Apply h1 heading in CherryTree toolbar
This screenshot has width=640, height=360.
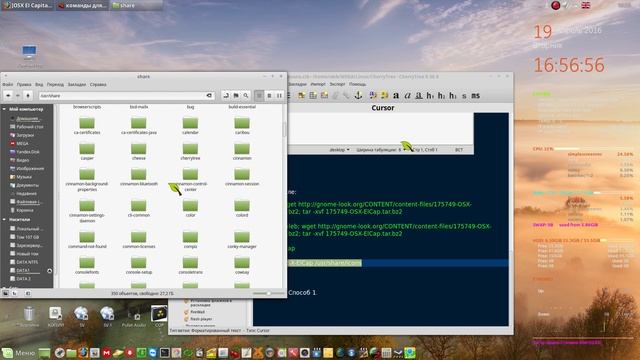point(430,96)
